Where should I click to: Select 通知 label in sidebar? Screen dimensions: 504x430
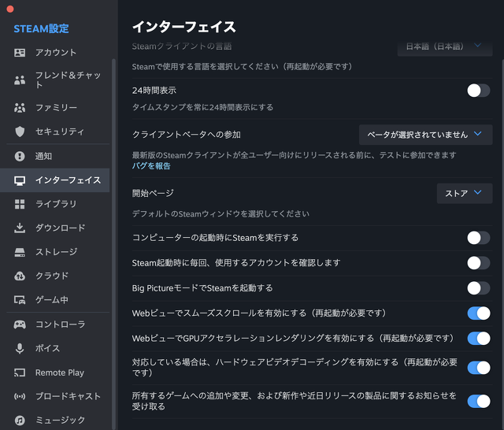[43, 156]
